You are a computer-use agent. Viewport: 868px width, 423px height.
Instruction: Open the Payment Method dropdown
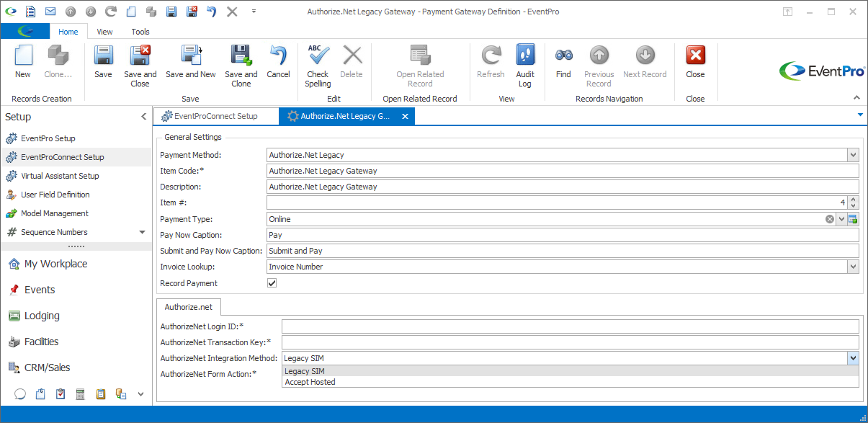[853, 155]
